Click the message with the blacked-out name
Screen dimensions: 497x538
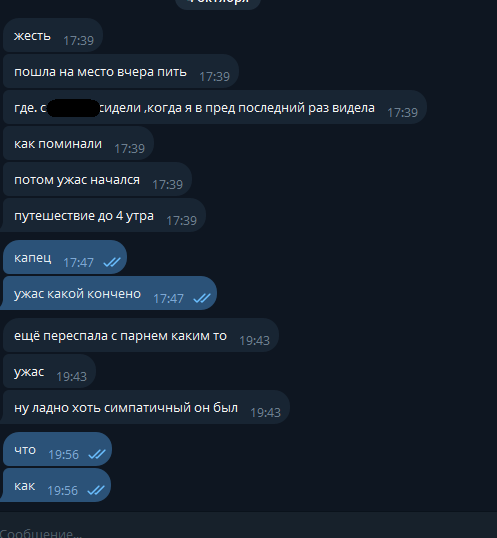(x=215, y=107)
